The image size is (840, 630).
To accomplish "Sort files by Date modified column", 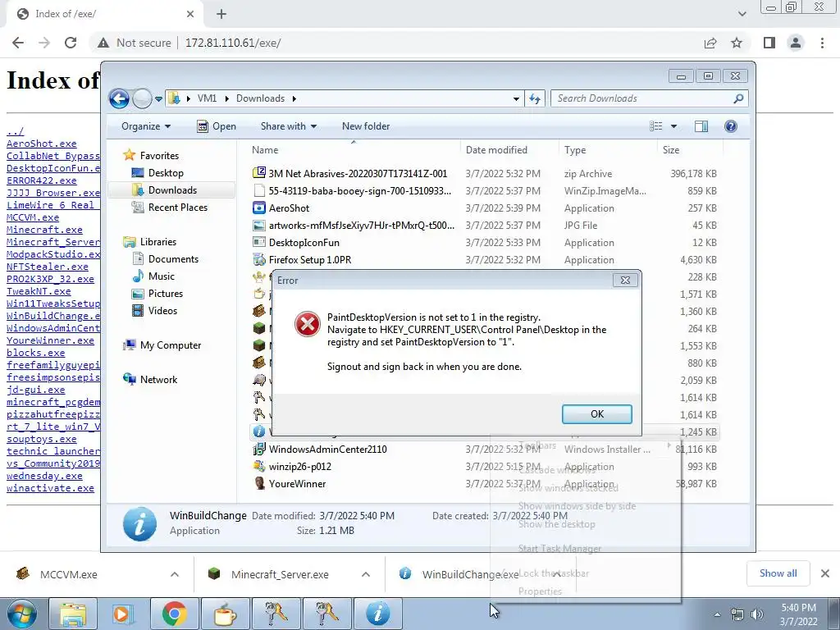I will (509, 150).
